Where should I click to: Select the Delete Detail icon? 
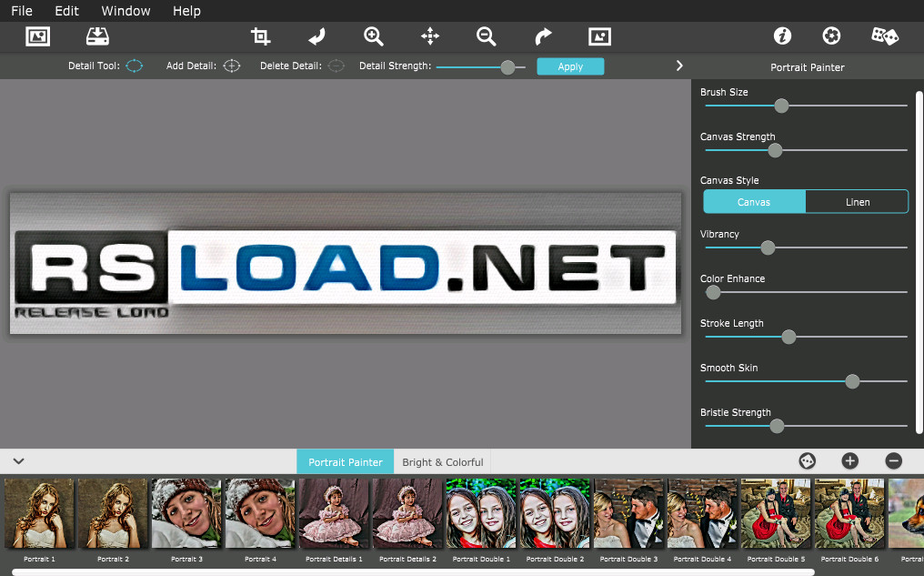coord(336,66)
